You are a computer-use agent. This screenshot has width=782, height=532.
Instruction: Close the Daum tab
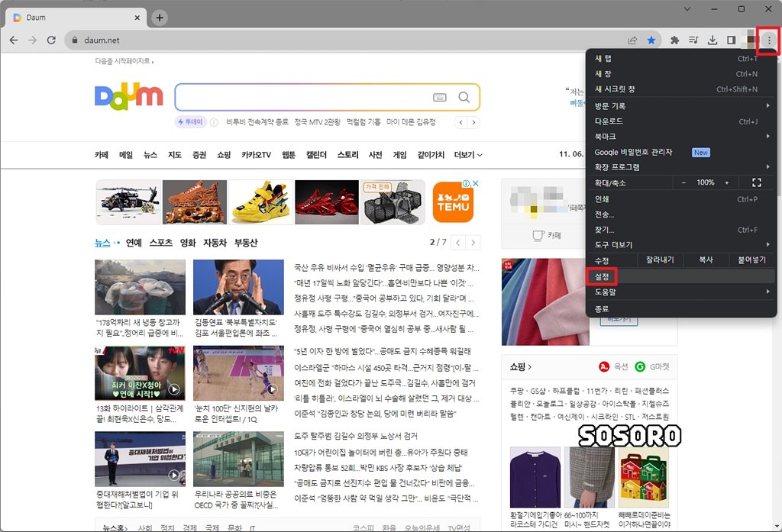coord(137,18)
